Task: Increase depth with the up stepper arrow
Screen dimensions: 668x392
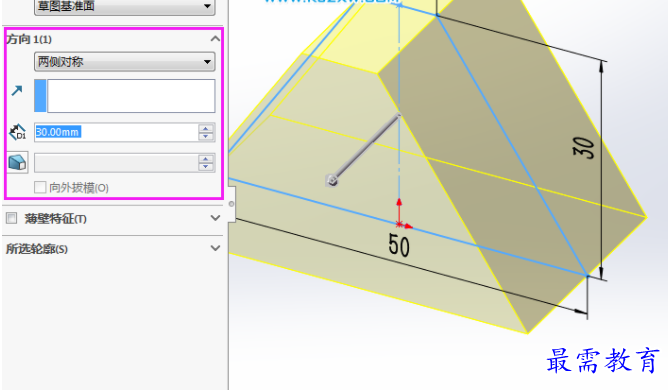Action: [206, 128]
